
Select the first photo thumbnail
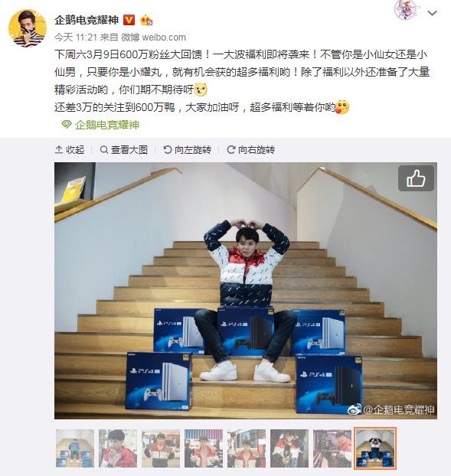click(75, 448)
